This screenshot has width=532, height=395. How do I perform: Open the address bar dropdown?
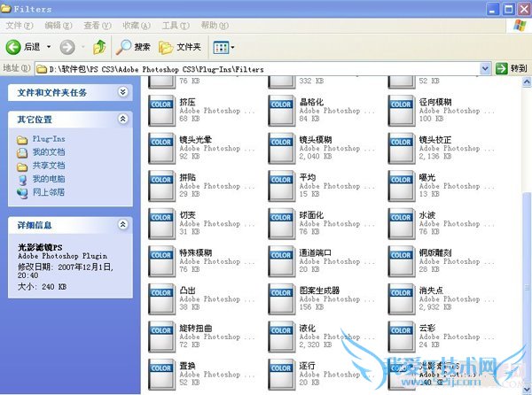486,69
